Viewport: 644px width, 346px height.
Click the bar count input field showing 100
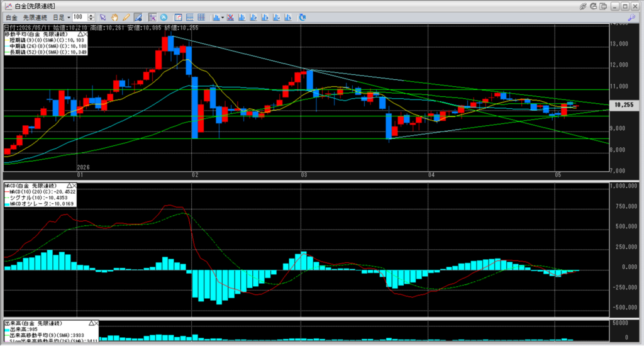click(x=80, y=17)
